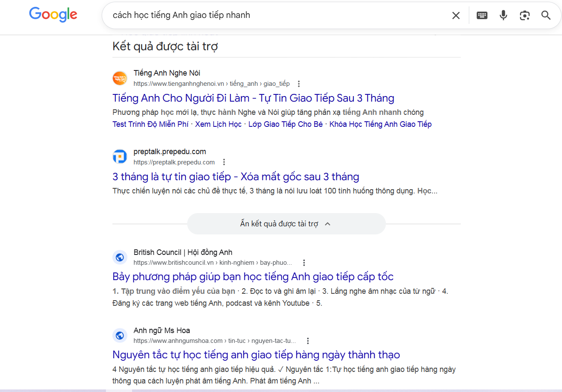Image resolution: width=562 pixels, height=392 pixels.
Task: Open Tiếng Anh Cho Người Đi Làm link
Action: [x=253, y=98]
